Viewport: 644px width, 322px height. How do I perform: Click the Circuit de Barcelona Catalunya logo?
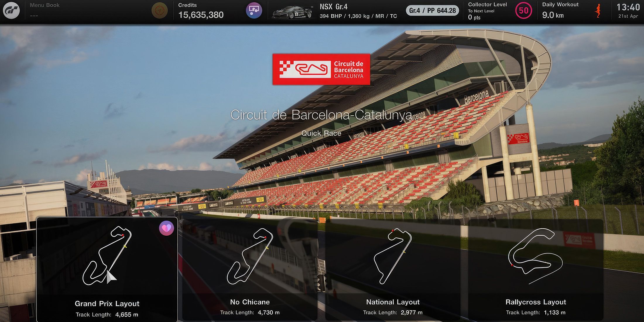click(321, 69)
